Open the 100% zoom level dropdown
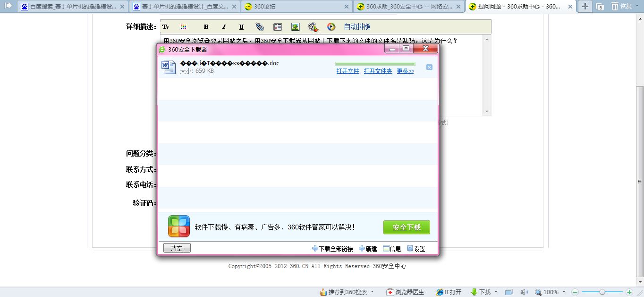 (564, 292)
